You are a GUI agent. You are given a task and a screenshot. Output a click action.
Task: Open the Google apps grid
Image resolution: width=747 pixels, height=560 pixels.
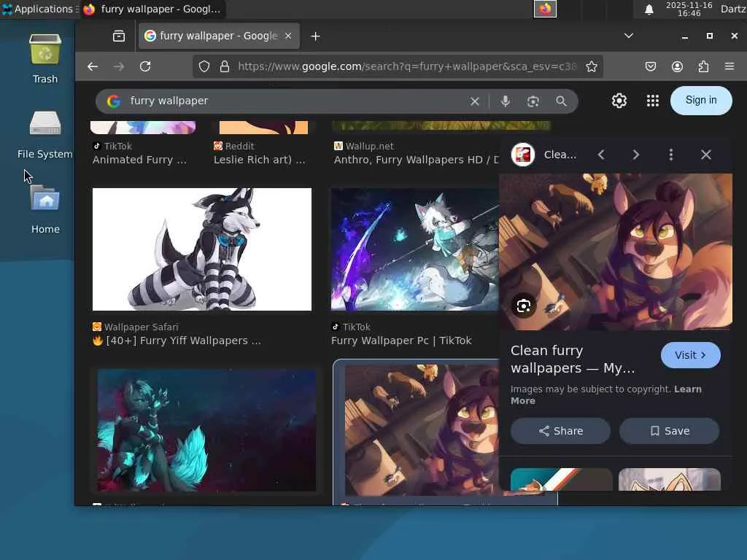[x=653, y=101]
